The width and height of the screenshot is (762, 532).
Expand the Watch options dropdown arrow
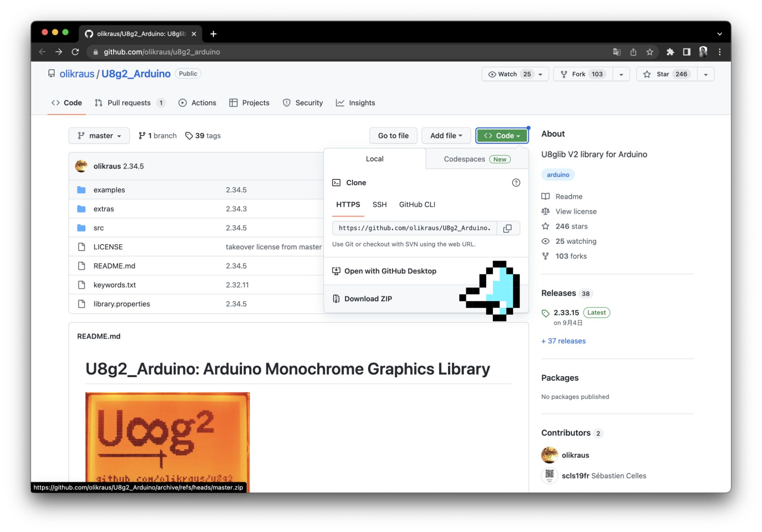point(541,74)
